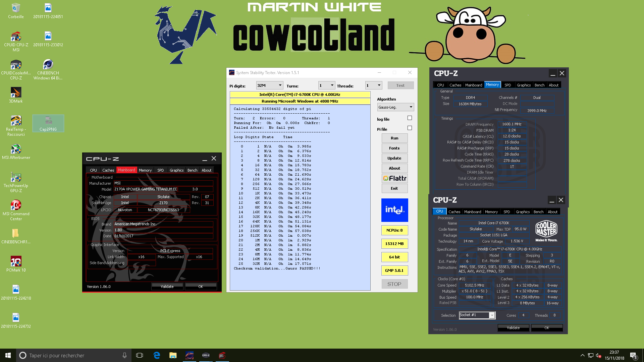Open the Windows notification center icon
This screenshot has height=362, width=644.
pos(633,356)
